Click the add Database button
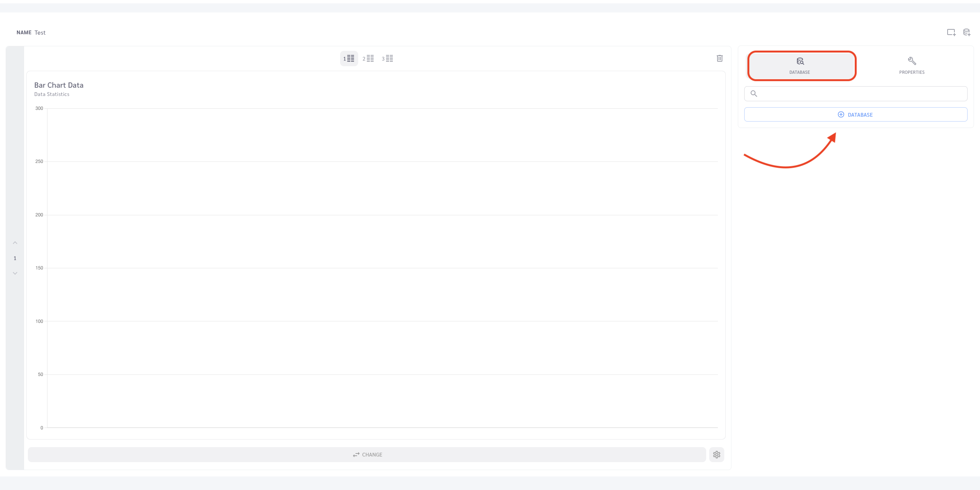This screenshot has height=490, width=980. 856,114
